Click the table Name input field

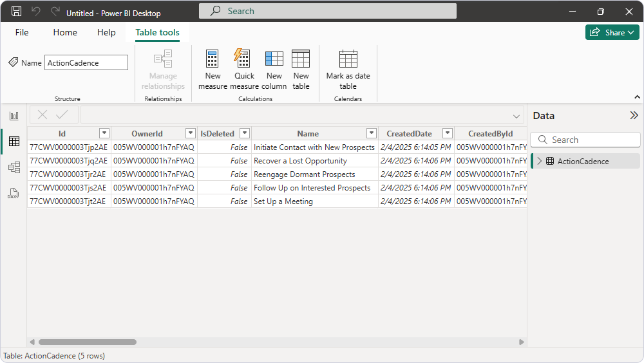[x=86, y=63]
